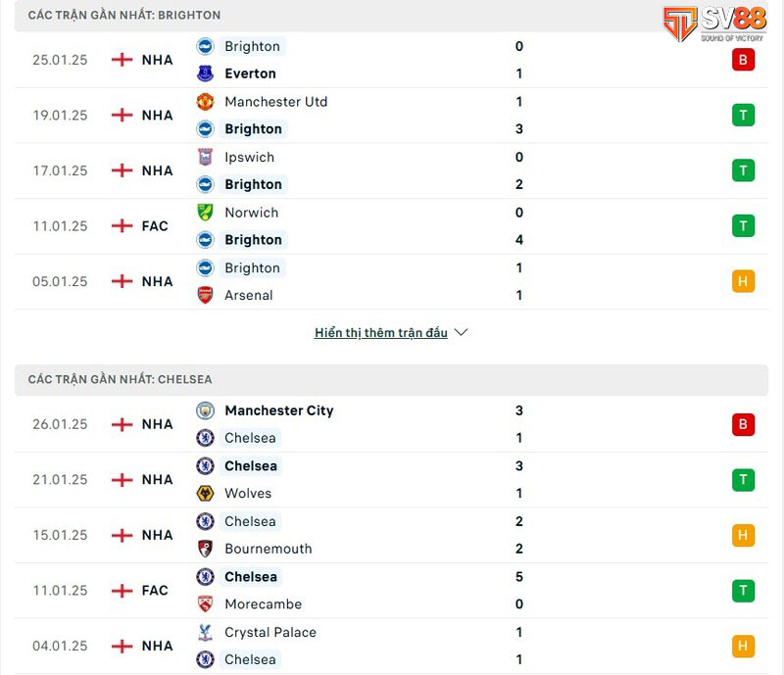Click the Norwich team crest icon
The width and height of the screenshot is (784, 675).
click(205, 213)
